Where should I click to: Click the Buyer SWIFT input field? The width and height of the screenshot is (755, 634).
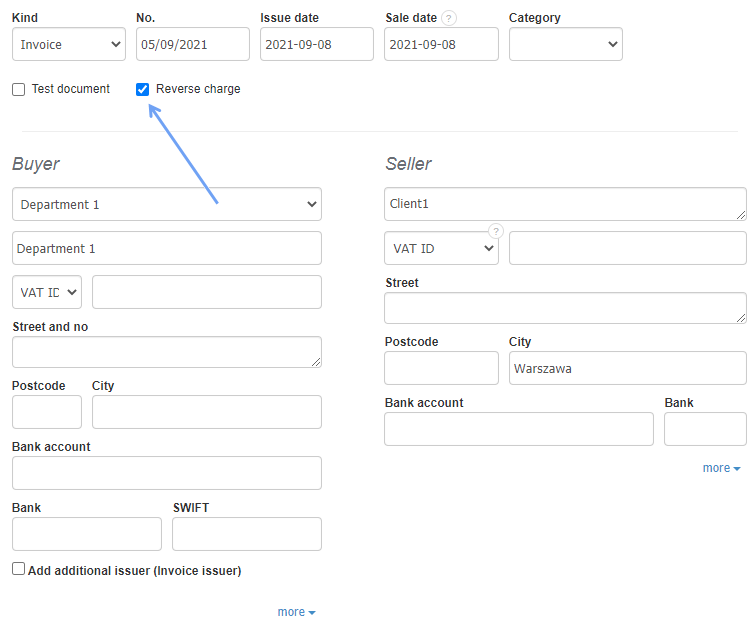point(247,534)
